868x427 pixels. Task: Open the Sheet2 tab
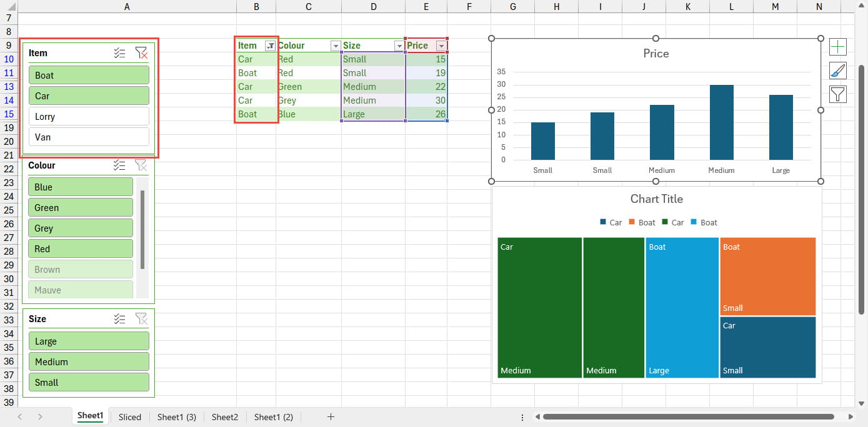pos(225,417)
